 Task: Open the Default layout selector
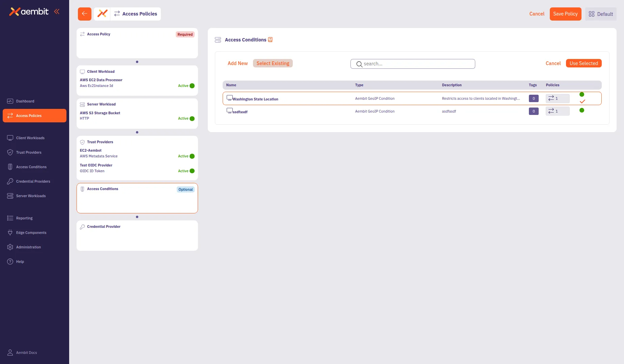[x=601, y=14]
